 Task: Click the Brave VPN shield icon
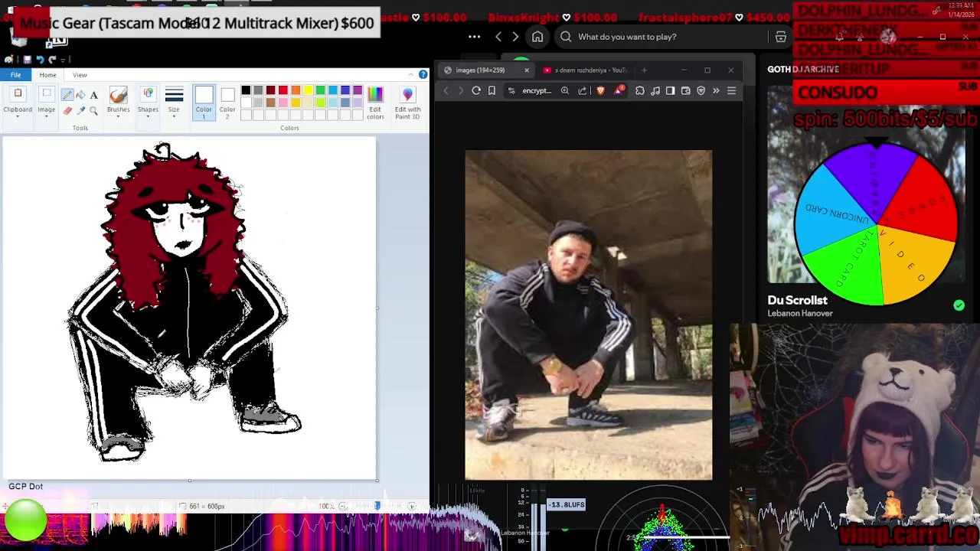(x=701, y=90)
